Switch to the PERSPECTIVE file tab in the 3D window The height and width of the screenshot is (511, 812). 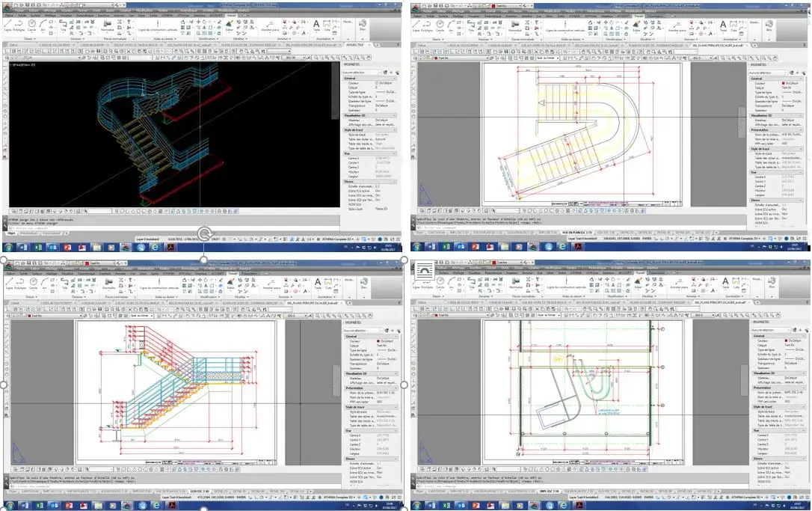click(358, 45)
